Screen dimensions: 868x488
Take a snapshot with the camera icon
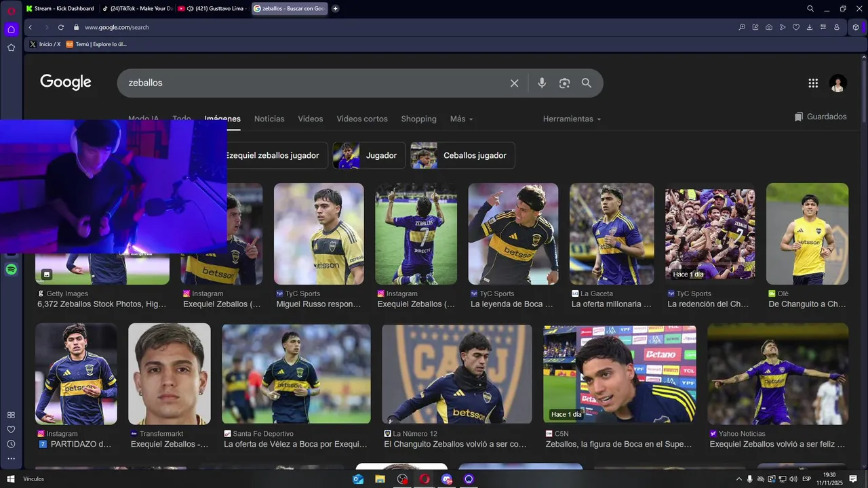coord(769,27)
